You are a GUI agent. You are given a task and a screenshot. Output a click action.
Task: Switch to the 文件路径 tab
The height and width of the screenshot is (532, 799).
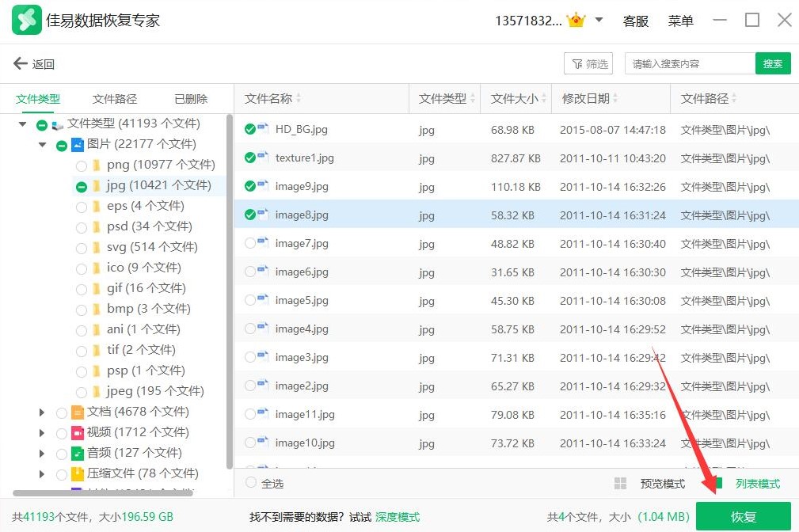pyautogui.click(x=115, y=99)
